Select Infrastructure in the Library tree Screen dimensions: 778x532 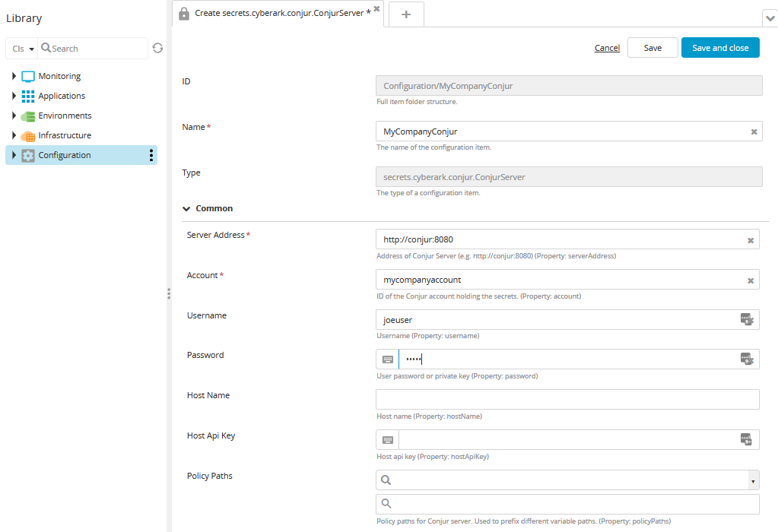point(65,135)
